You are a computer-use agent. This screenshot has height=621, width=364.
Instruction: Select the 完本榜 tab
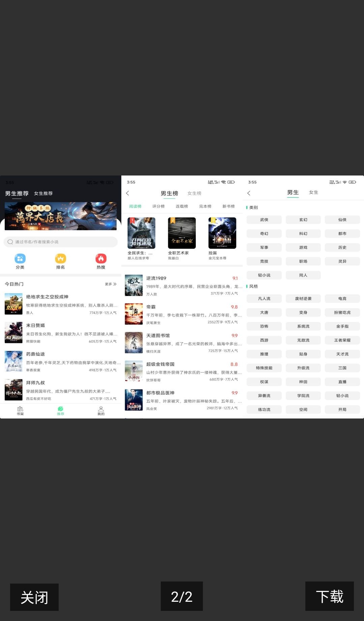tap(205, 206)
